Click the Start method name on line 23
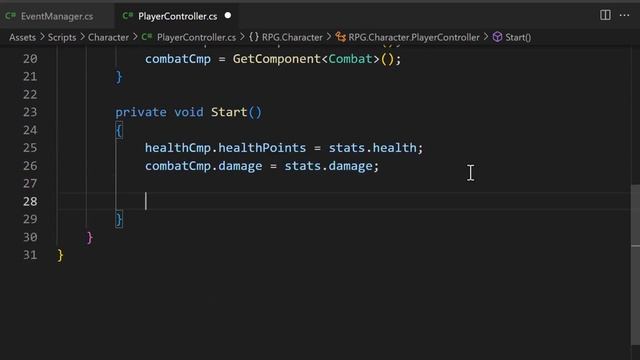The height and width of the screenshot is (360, 640). point(229,112)
